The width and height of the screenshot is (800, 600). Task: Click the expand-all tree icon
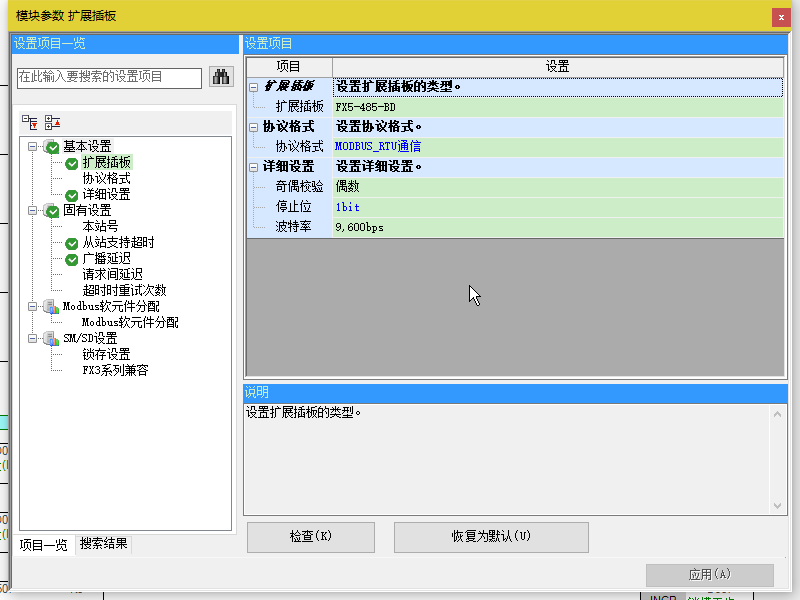29,123
